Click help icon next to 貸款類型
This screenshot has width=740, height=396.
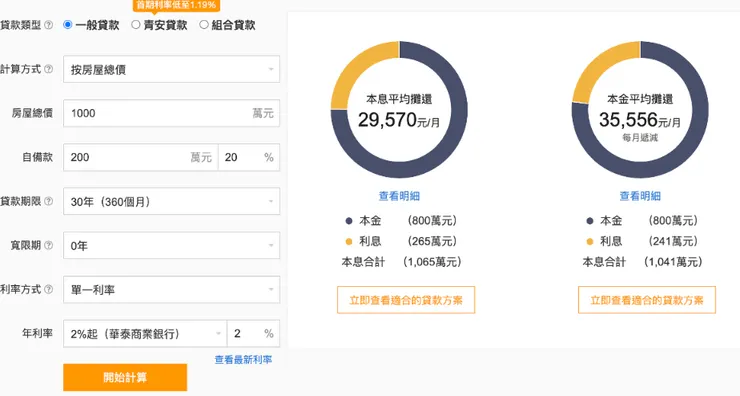click(x=48, y=25)
